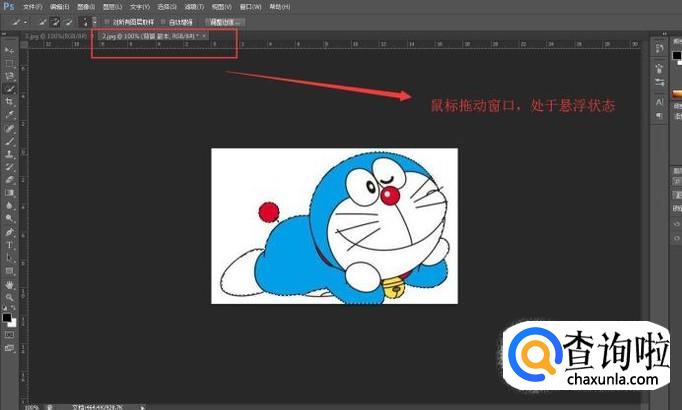Screen dimensions: 682x410
Task: Select the Brush tool in toolbox
Action: coord(9,141)
